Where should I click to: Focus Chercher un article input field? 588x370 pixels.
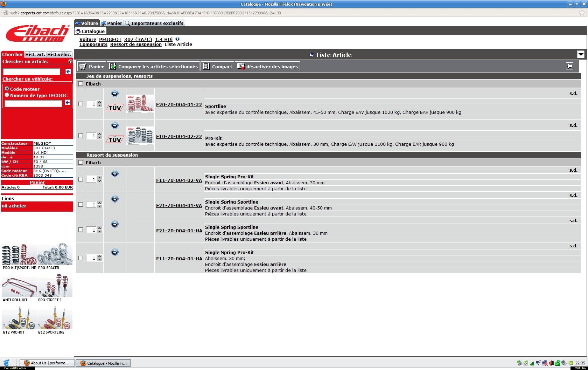coord(32,71)
